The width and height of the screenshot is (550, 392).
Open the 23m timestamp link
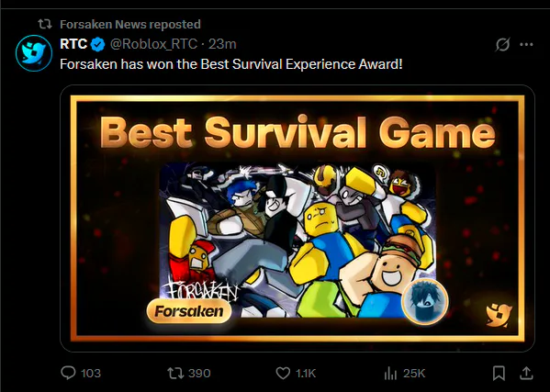pyautogui.click(x=222, y=44)
